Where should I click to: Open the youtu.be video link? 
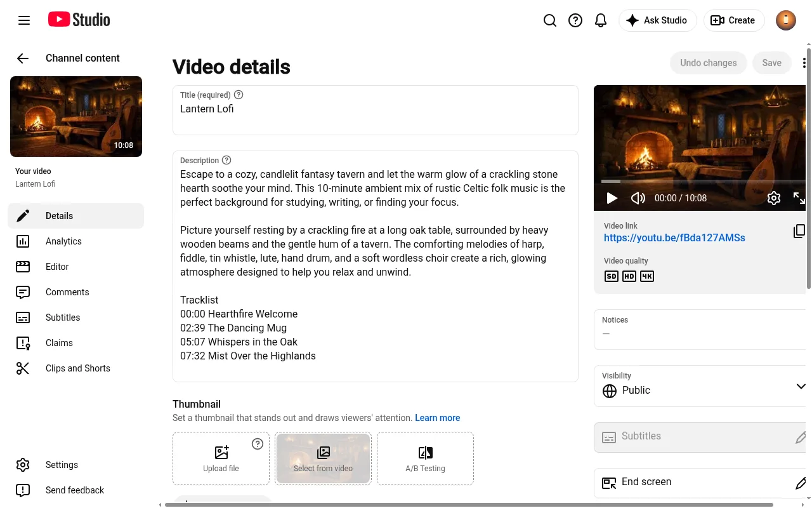[x=674, y=238]
